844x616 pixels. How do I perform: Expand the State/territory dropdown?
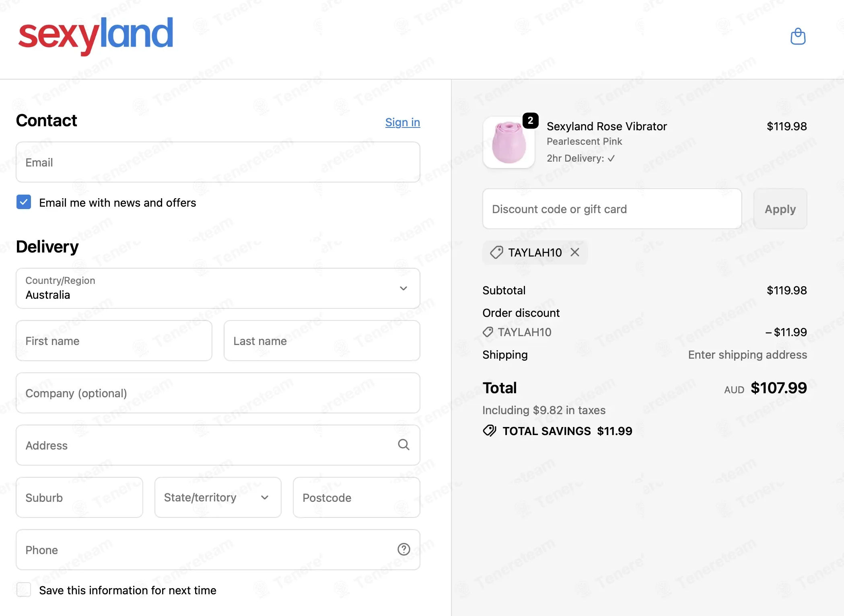tap(218, 497)
